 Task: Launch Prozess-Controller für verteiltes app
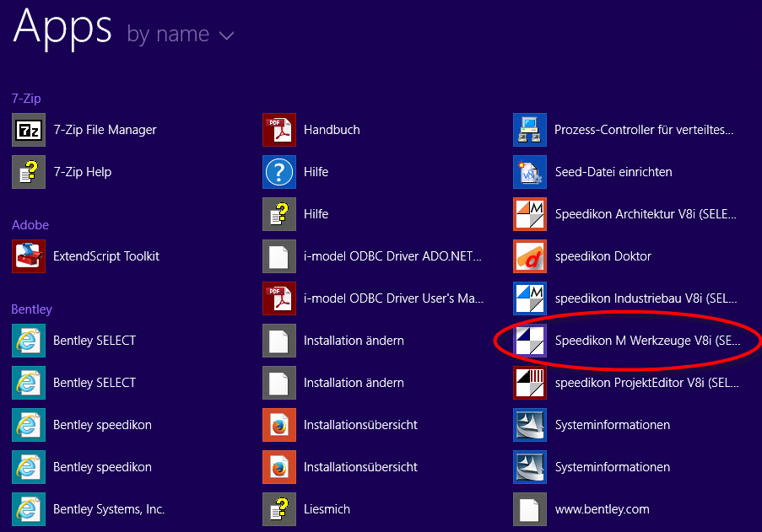click(x=624, y=130)
